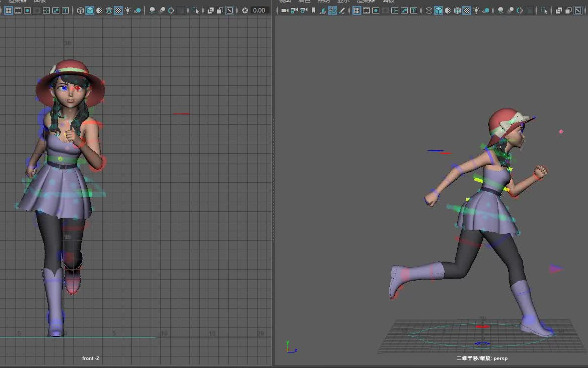588x368 pixels.
Task: Toggle the grid in the front view panel
Action: tap(8, 10)
